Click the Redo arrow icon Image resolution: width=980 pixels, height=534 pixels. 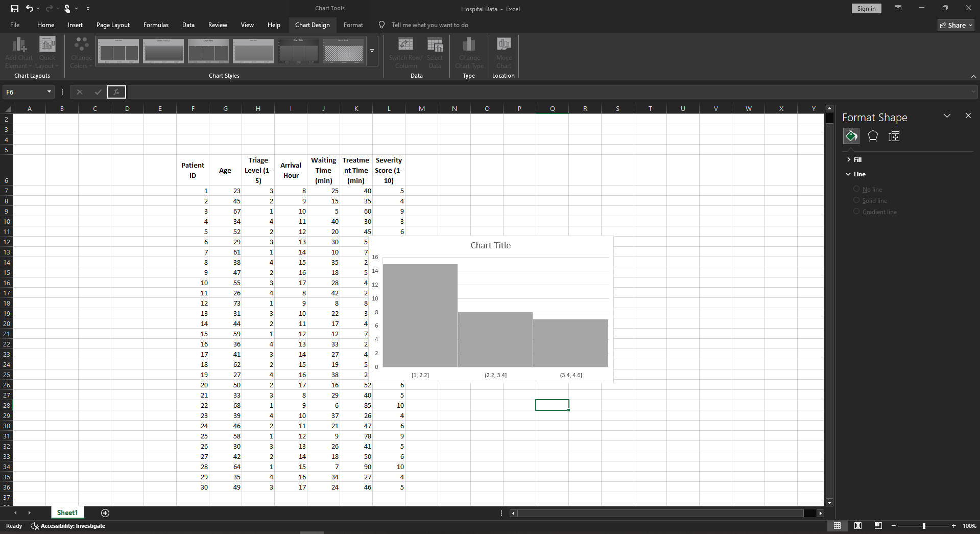(49, 9)
